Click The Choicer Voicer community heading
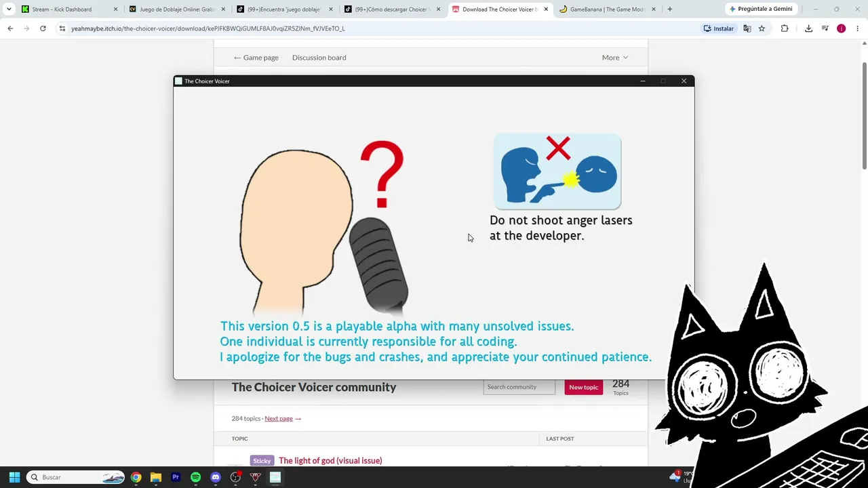Screen dimensions: 868x488 click(314, 387)
